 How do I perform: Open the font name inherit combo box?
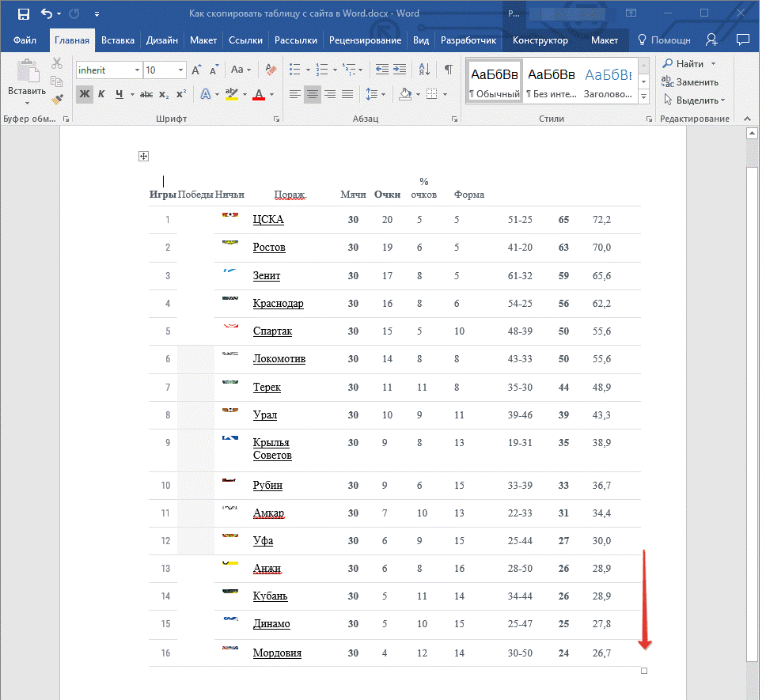(109, 70)
